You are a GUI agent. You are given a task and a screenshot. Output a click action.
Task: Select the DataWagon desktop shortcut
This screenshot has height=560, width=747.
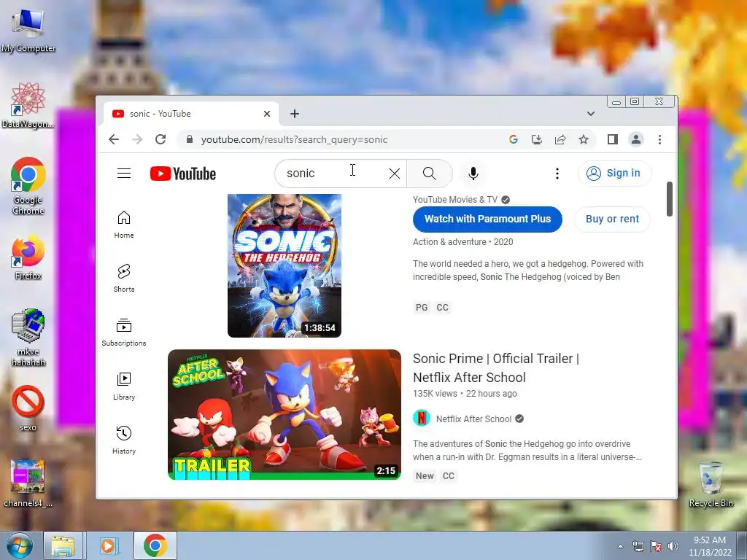28,105
